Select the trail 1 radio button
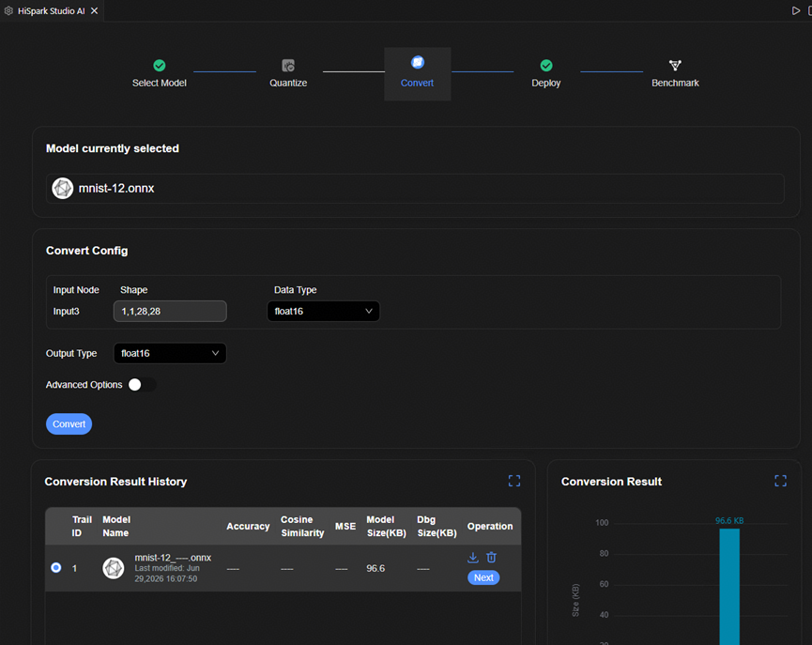 (56, 568)
